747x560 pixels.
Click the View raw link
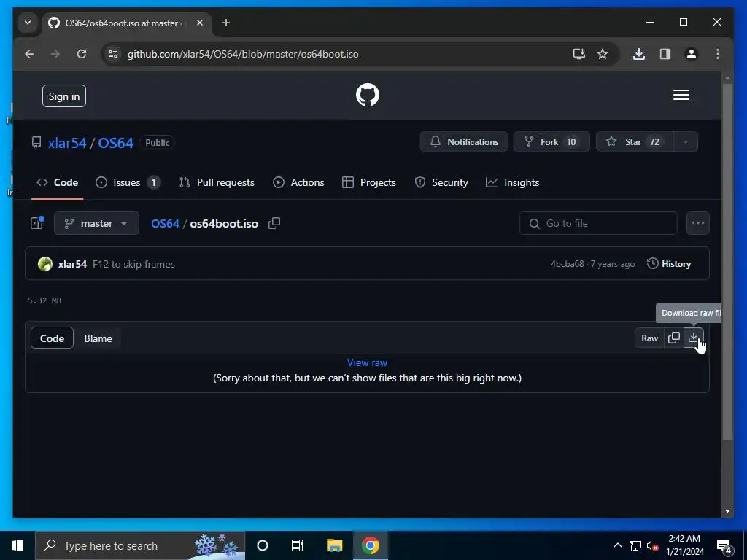coord(367,362)
